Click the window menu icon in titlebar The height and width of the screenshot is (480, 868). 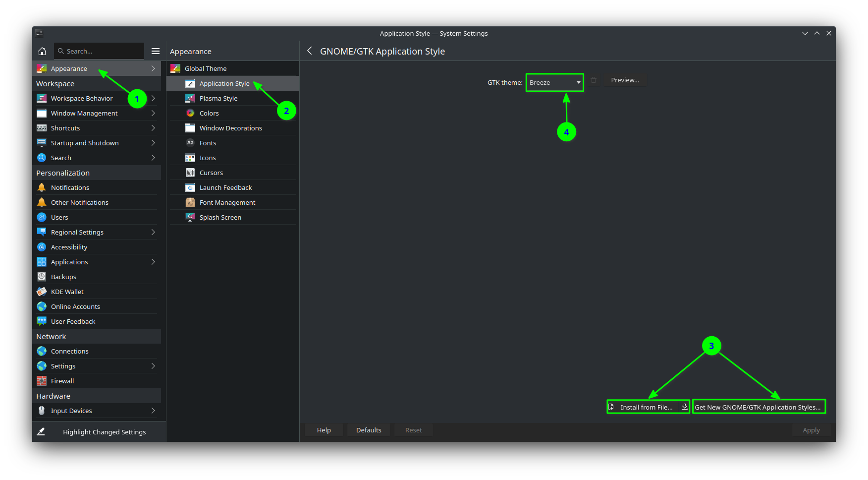39,33
